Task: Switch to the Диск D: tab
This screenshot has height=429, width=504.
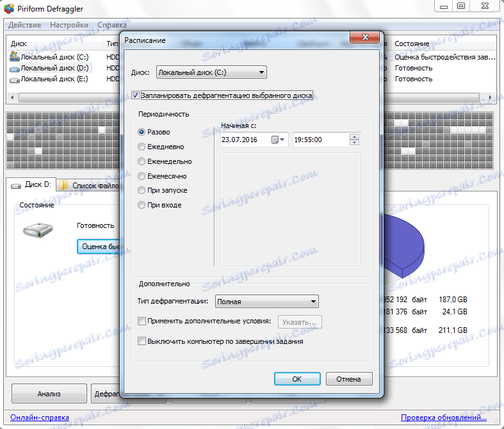Action: (x=31, y=185)
